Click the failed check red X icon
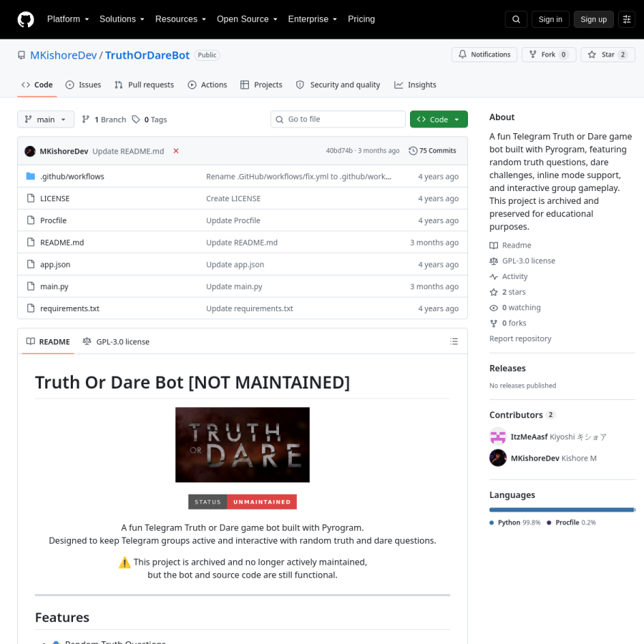 (x=176, y=151)
